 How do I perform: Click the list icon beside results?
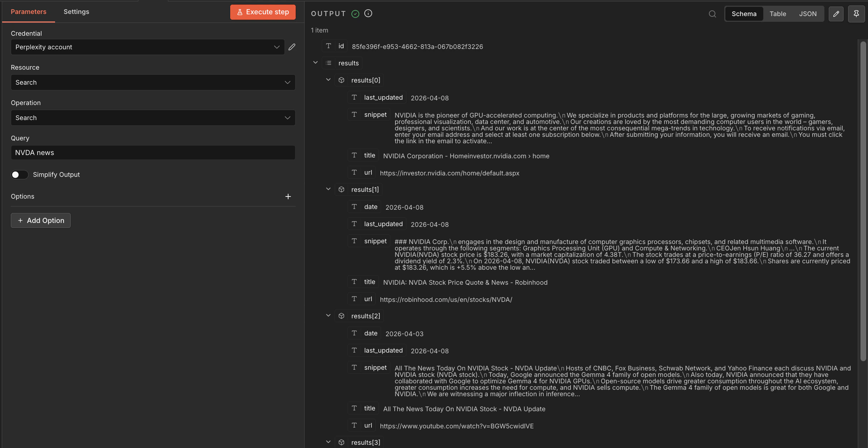tap(329, 63)
